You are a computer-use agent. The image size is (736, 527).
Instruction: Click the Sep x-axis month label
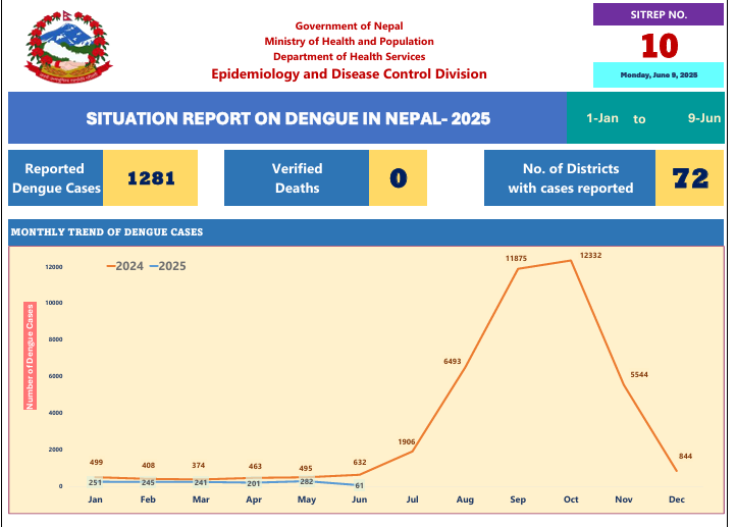point(518,500)
